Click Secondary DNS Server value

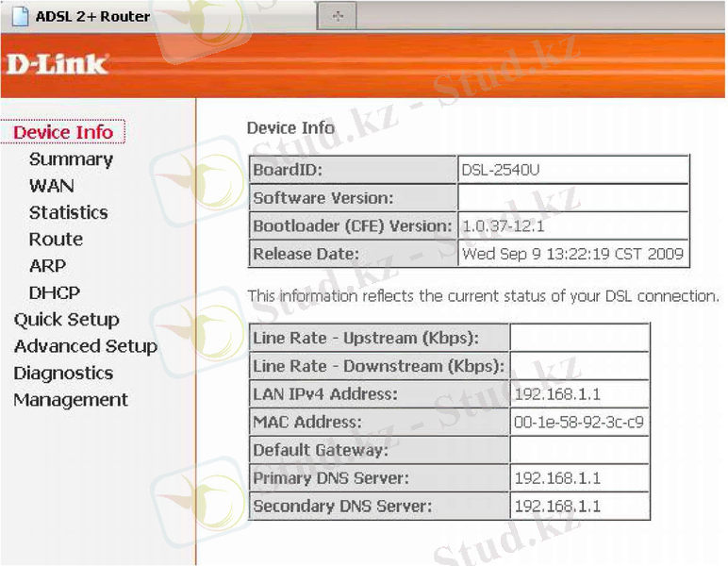pos(557,507)
